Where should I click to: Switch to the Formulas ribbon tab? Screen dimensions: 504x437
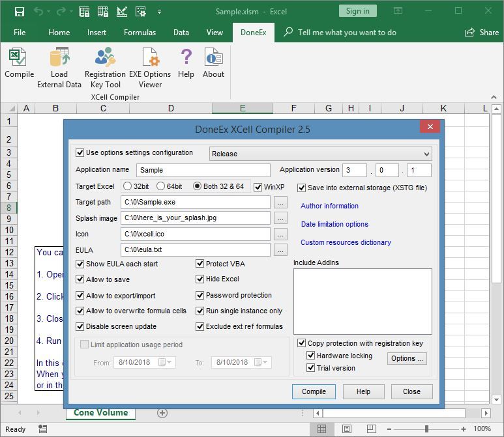(140, 33)
